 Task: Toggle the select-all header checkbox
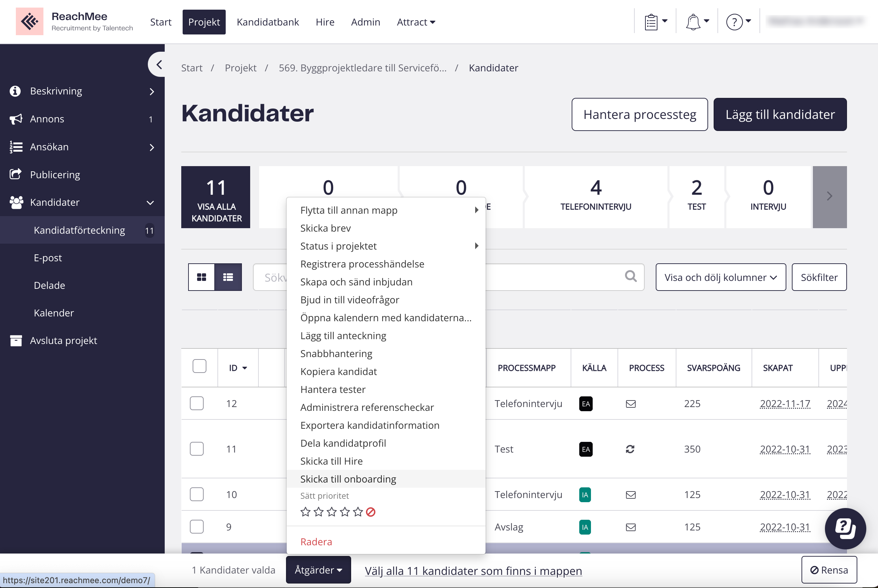point(200,366)
